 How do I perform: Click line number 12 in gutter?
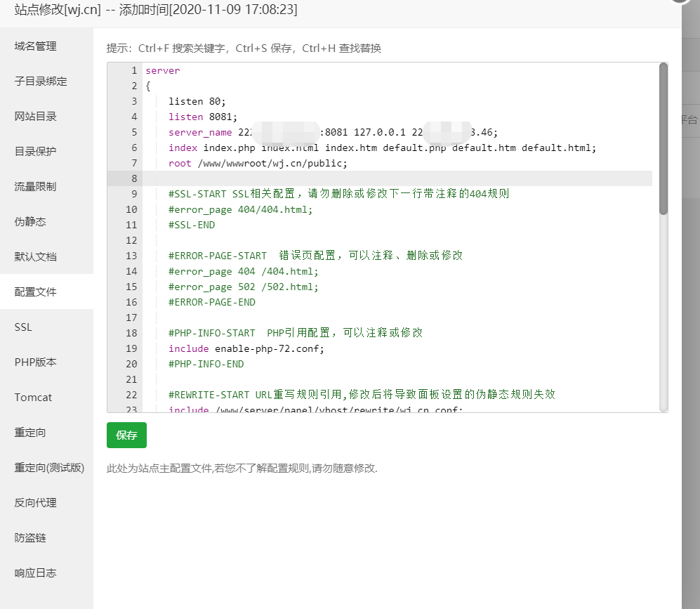coord(131,240)
